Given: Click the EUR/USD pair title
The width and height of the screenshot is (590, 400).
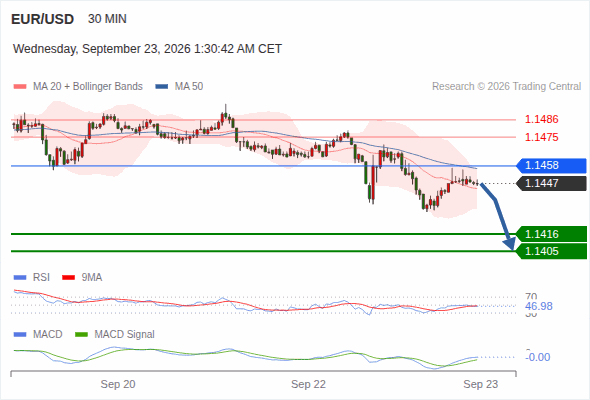Looking at the screenshot, I should pyautogui.click(x=43, y=19).
